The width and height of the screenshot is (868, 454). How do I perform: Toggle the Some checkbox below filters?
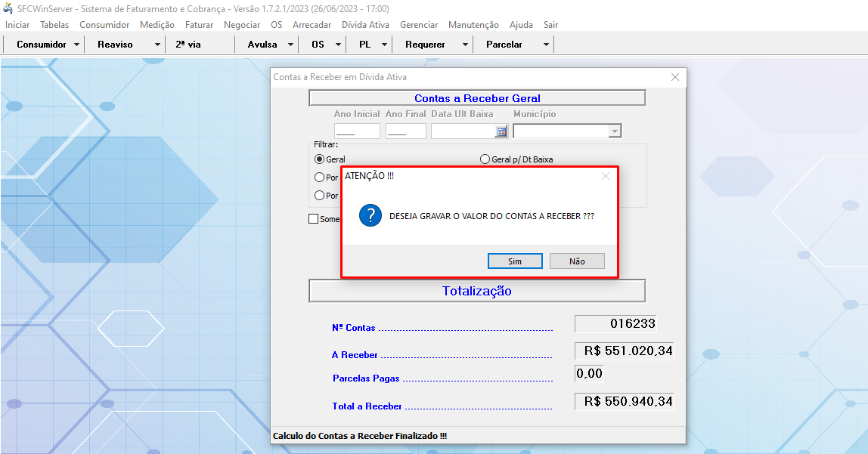pyautogui.click(x=314, y=219)
